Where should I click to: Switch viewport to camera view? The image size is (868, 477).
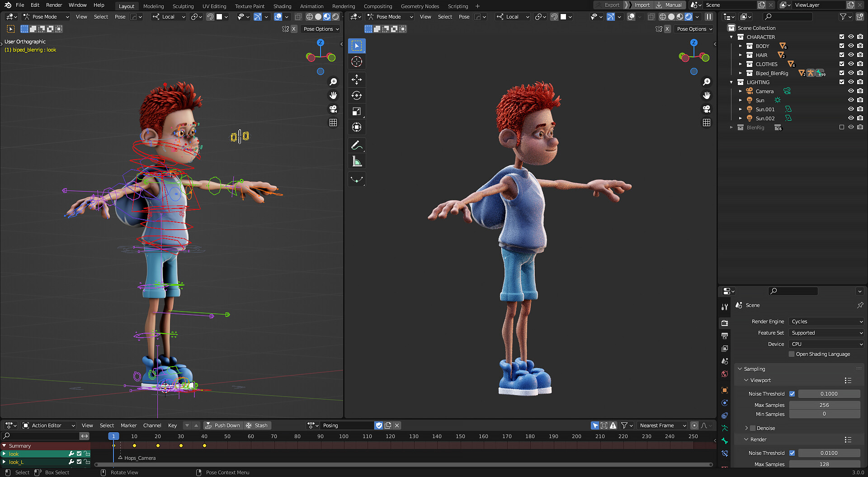coord(333,109)
